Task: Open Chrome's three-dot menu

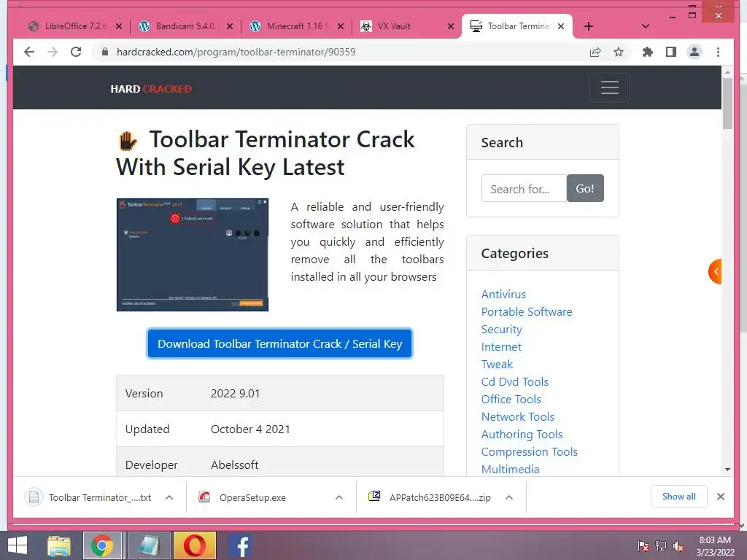Action: (718, 52)
